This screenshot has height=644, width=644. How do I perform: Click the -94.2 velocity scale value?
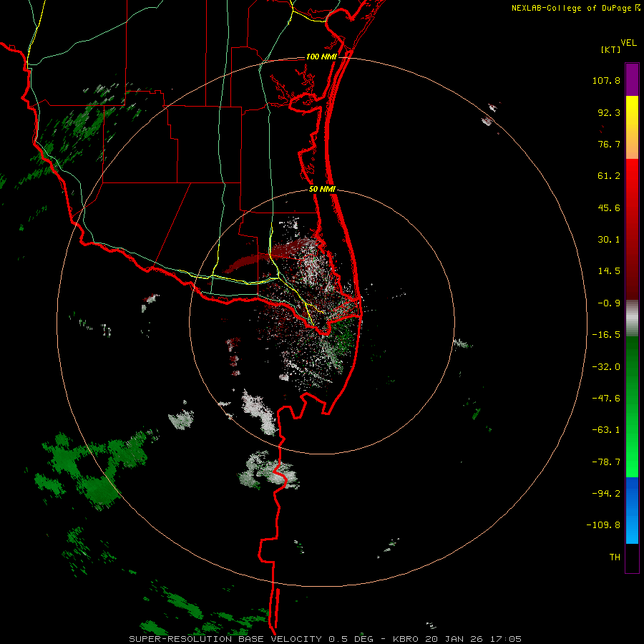click(606, 494)
